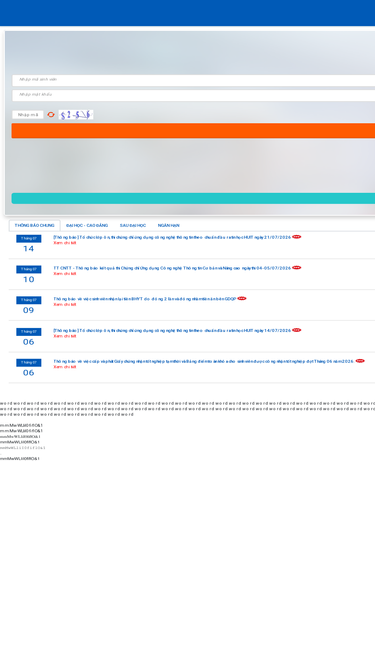Click the new badge on BHYT notice

[242, 299]
